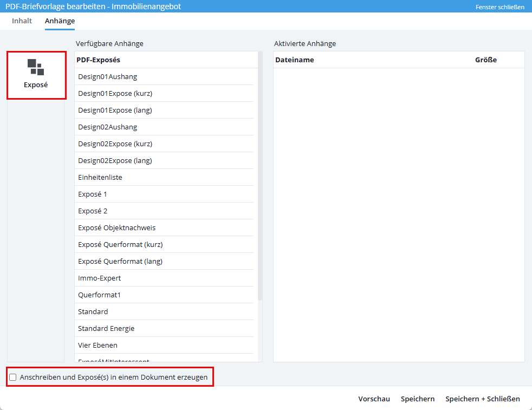Pick Design02Expose (lang) in the list
The height and width of the screenshot is (410, 532).
click(x=164, y=160)
